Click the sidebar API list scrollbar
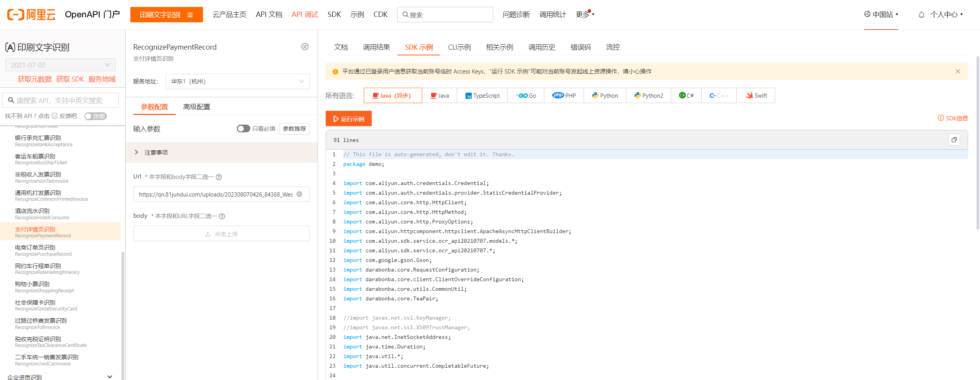This screenshot has height=380, width=980. 123,315
